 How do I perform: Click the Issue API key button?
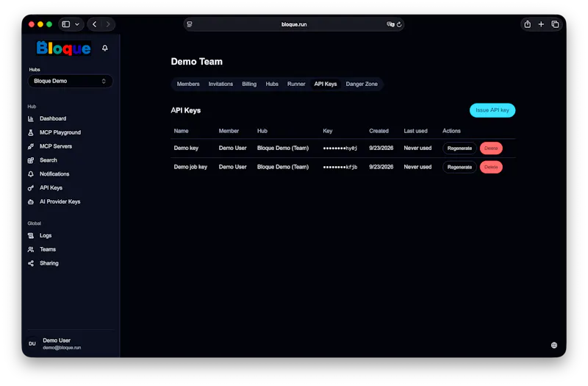[492, 110]
